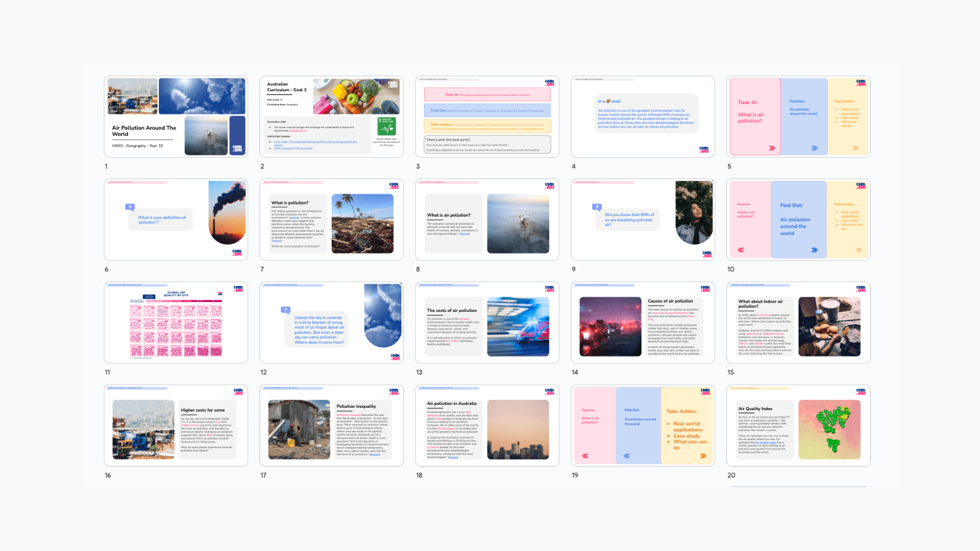Select the blue 'Find Out' bar on slide 3
980x551 pixels.
coord(487,110)
